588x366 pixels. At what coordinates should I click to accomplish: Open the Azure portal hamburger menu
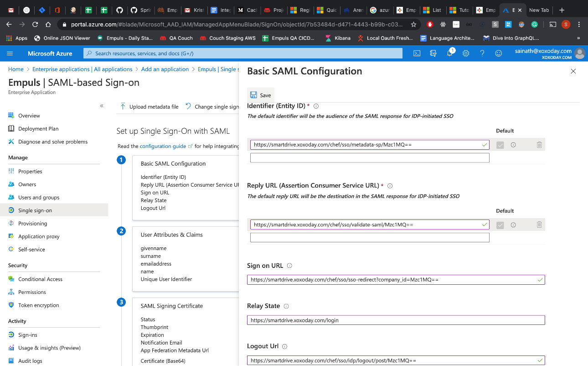10,53
